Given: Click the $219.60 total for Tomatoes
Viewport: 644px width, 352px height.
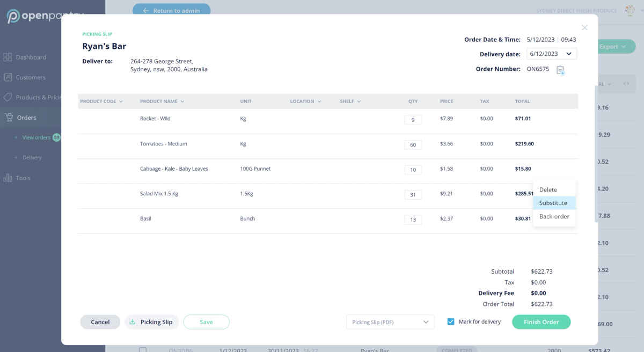Looking at the screenshot, I should [524, 144].
